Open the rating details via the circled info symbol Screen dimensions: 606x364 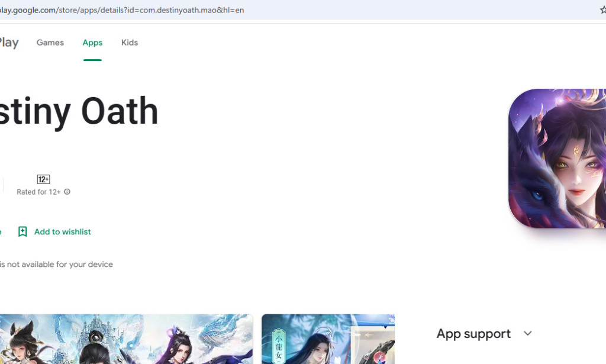click(67, 192)
